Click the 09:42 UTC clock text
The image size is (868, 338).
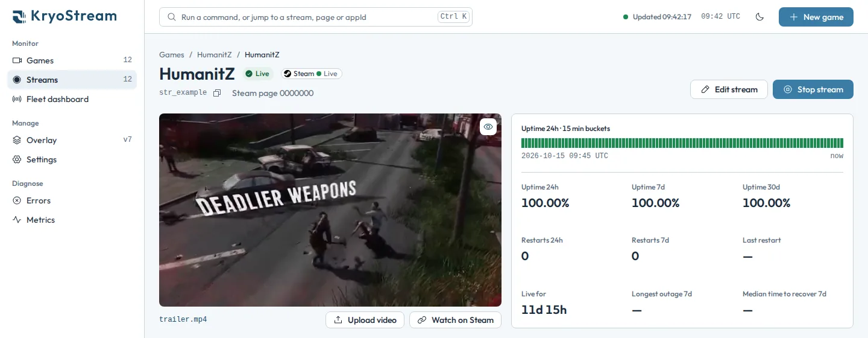[x=720, y=17]
